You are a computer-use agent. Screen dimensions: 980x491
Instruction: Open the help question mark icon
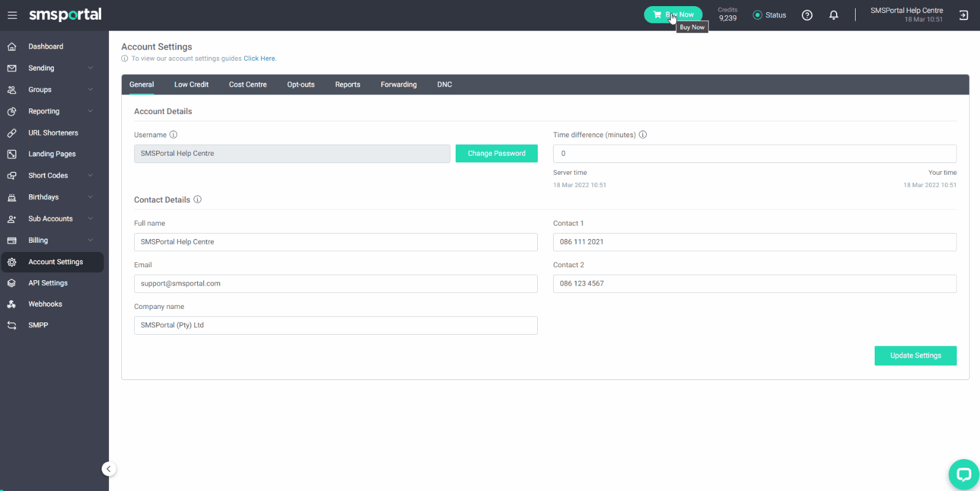[x=807, y=15]
